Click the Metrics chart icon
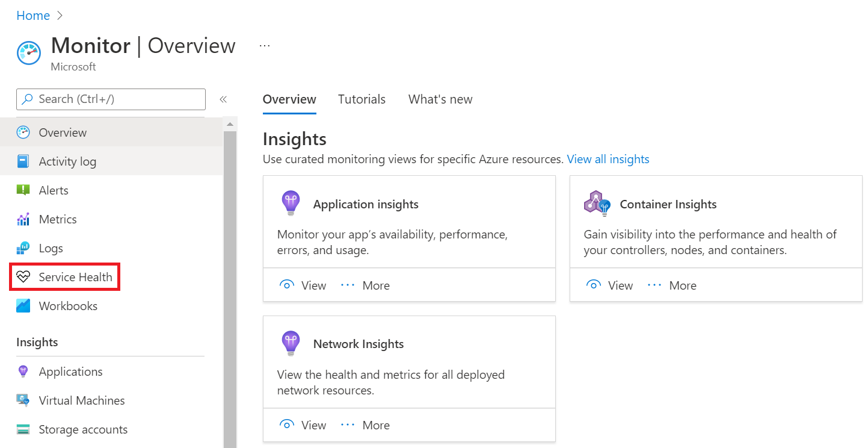 click(x=23, y=219)
